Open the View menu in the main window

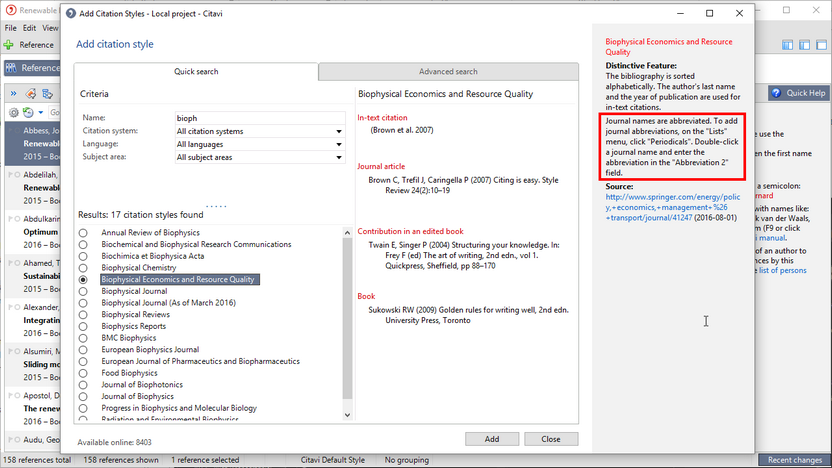click(50, 28)
